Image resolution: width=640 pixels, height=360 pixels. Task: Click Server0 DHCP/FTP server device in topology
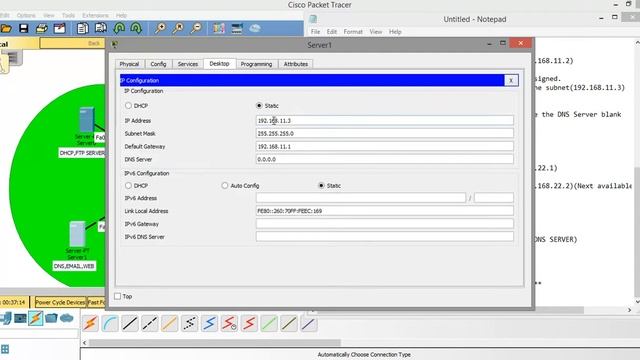pos(87,120)
